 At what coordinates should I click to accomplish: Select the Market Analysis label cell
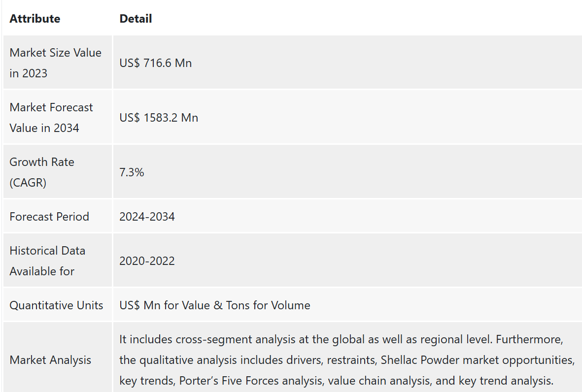coord(58,358)
